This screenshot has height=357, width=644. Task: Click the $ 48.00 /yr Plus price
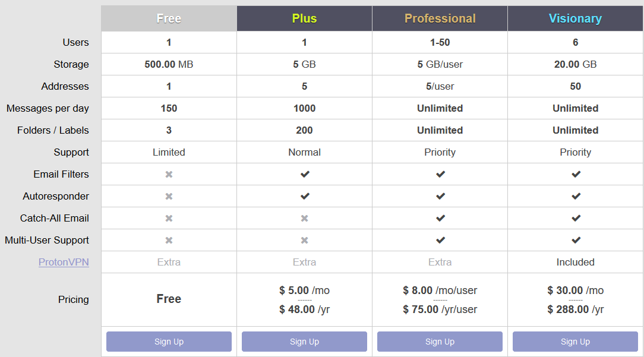pos(304,309)
